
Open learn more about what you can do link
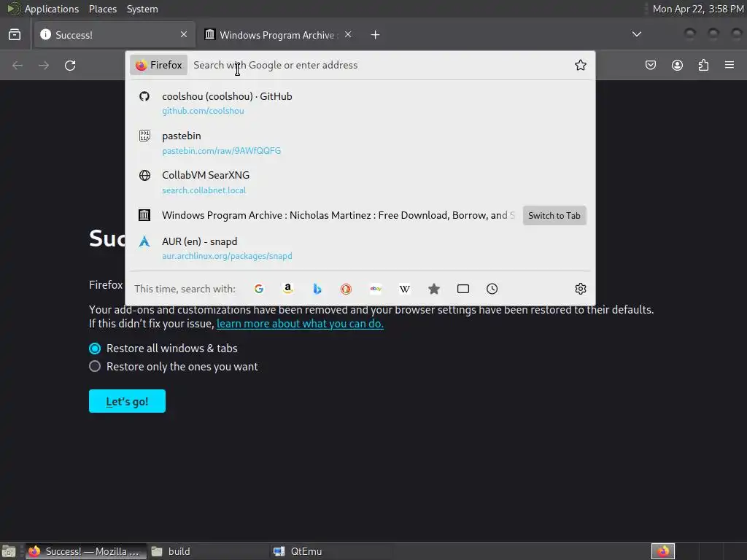pos(300,324)
